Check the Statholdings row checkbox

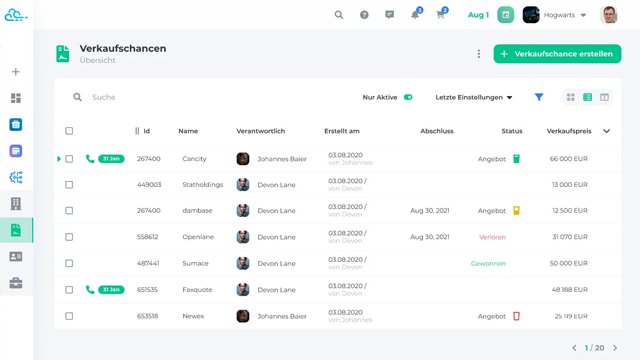[x=69, y=184]
